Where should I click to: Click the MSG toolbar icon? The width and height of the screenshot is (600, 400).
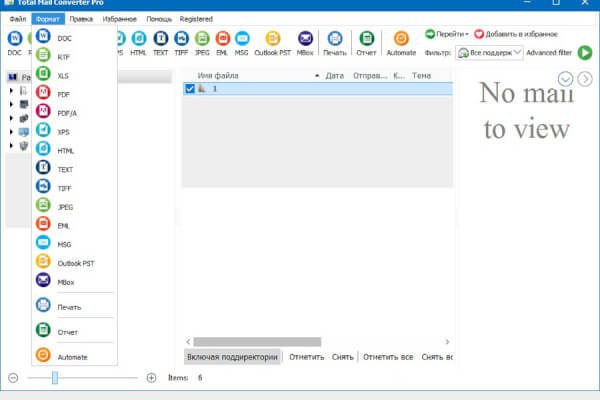click(242, 38)
